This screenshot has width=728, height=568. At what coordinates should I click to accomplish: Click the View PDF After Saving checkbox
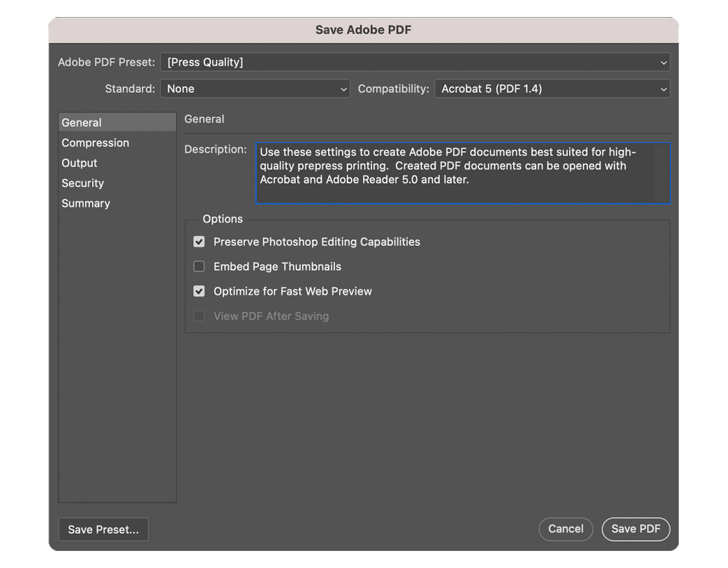point(199,316)
